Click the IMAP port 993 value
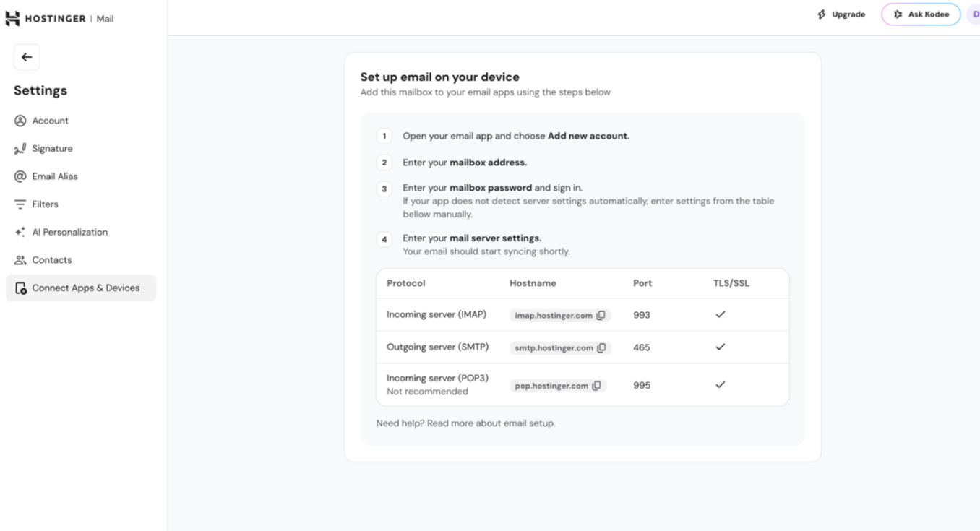This screenshot has height=531, width=980. 642,315
